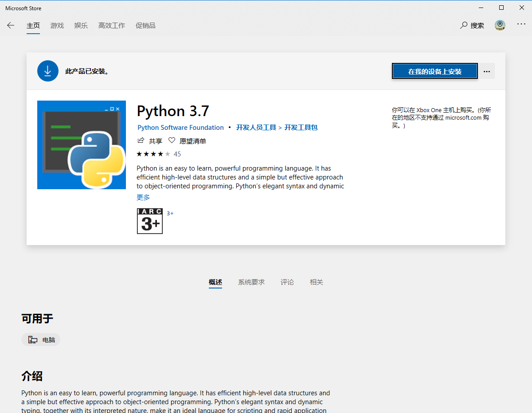Open Python Software Foundation publisher link
Viewport: 532px width, 413px height.
coord(180,128)
